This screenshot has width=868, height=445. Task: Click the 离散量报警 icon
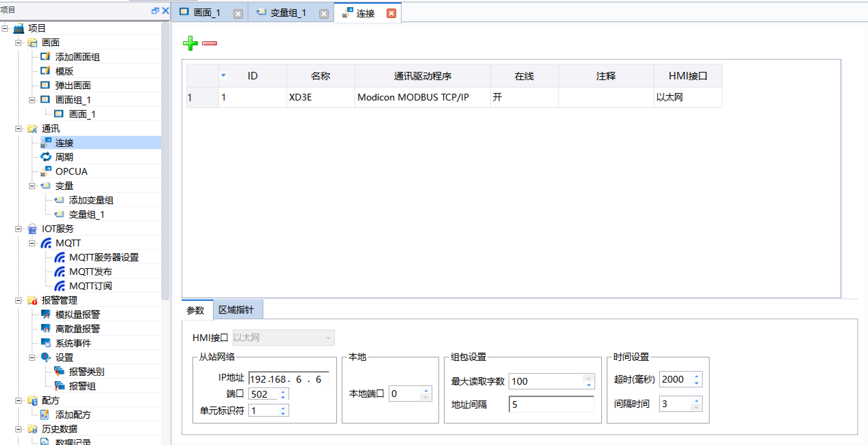(46, 328)
